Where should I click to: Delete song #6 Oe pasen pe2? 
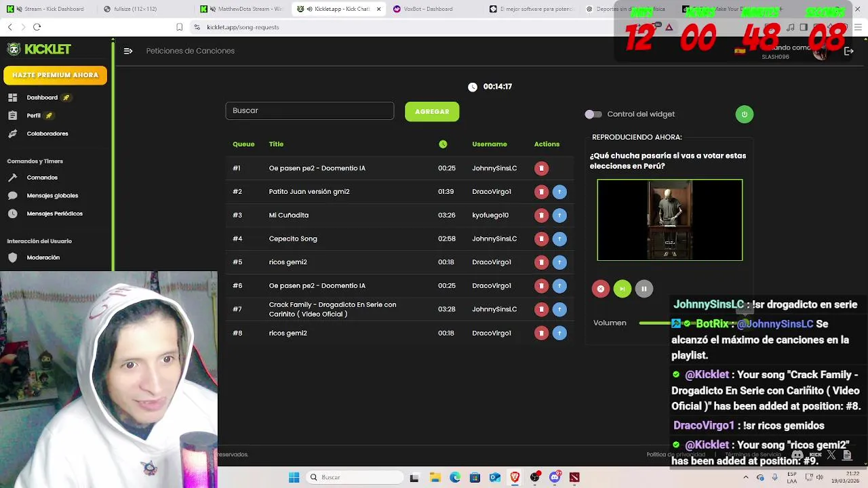pos(541,286)
